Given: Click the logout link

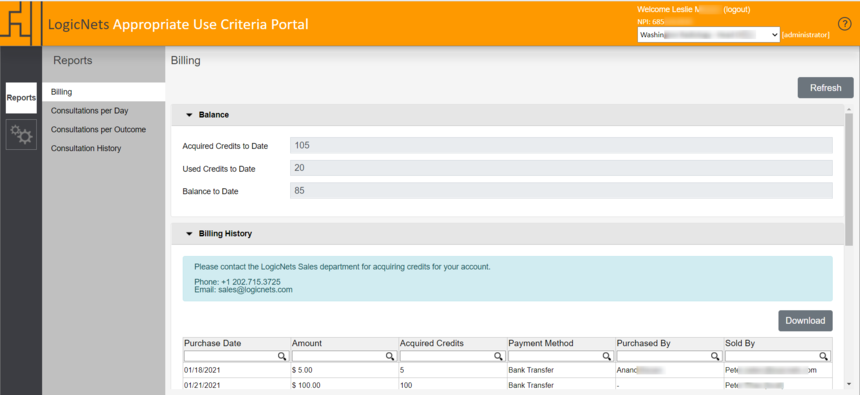Looking at the screenshot, I should click(737, 10).
